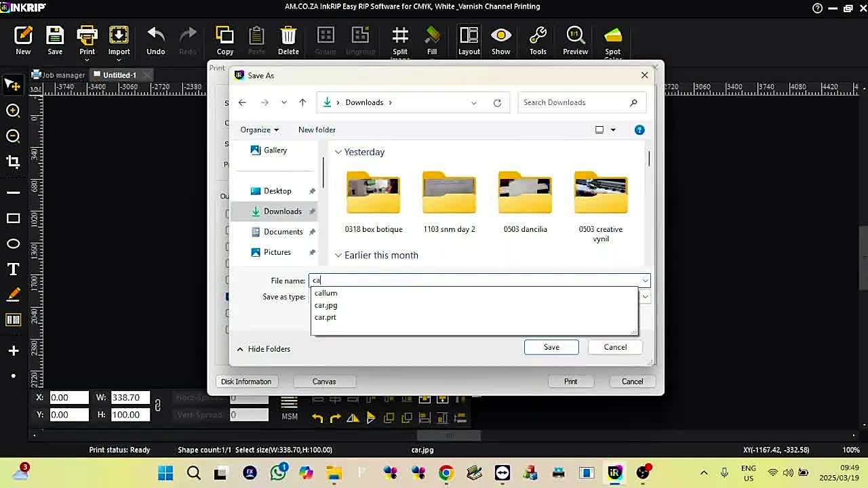Select the rectangle shape tool
868x488 pixels.
(13, 218)
